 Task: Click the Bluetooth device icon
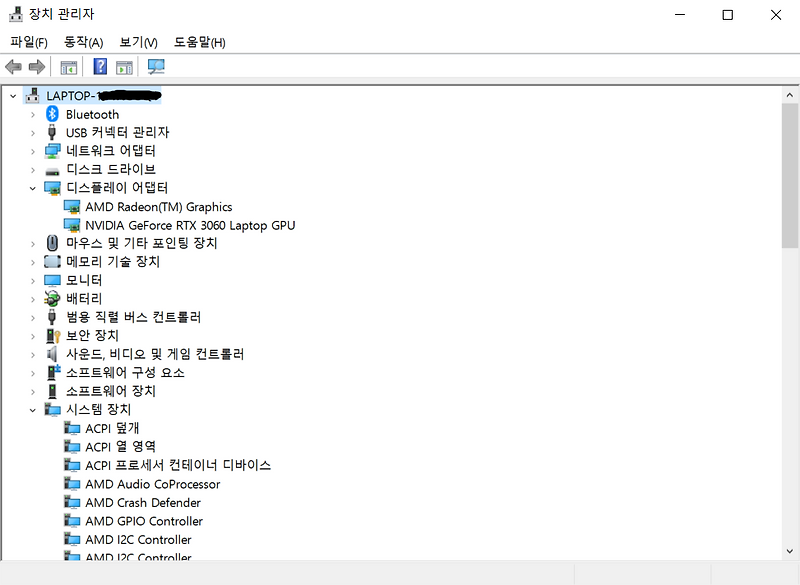coord(52,113)
